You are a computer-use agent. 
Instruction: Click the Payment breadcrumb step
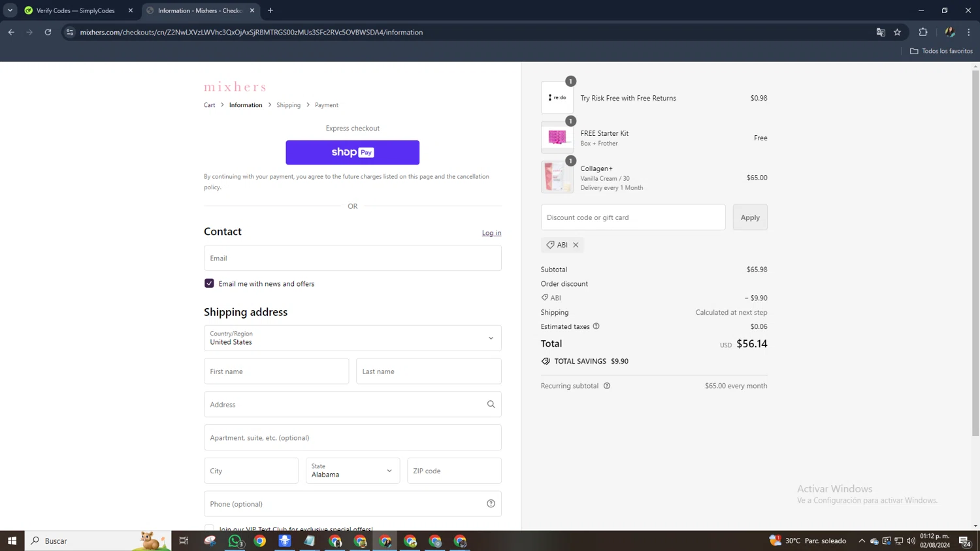click(x=327, y=105)
